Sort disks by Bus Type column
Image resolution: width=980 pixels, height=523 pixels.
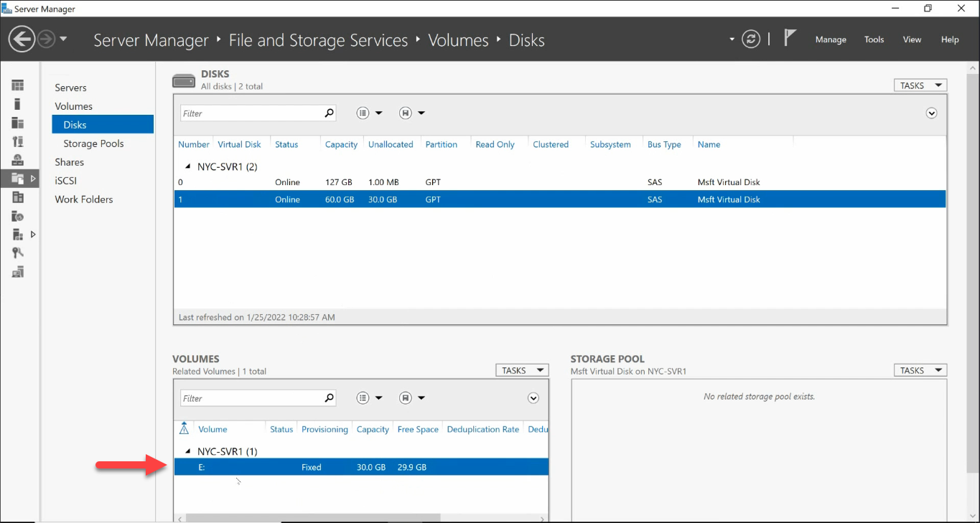(x=664, y=144)
